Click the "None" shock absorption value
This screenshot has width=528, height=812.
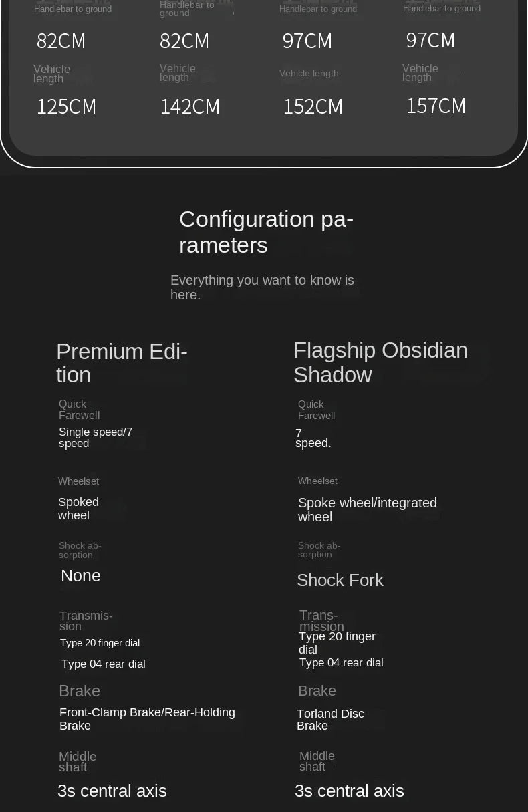(81, 576)
